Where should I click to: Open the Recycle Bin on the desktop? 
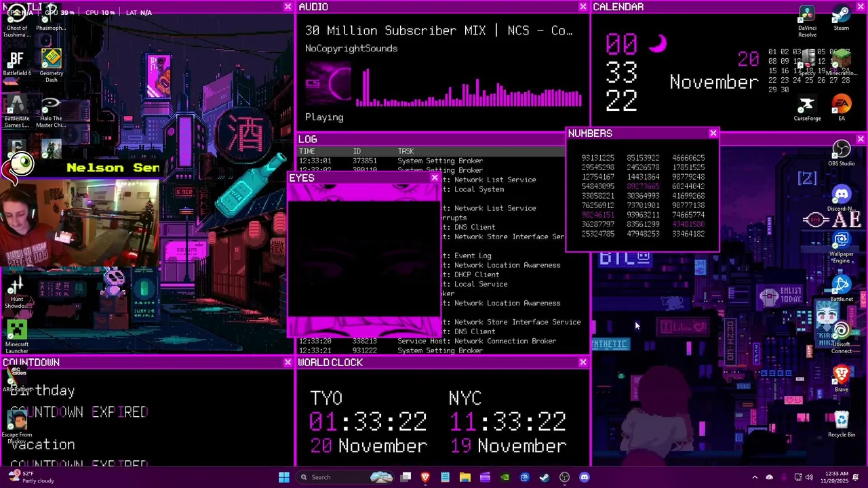coord(842,425)
